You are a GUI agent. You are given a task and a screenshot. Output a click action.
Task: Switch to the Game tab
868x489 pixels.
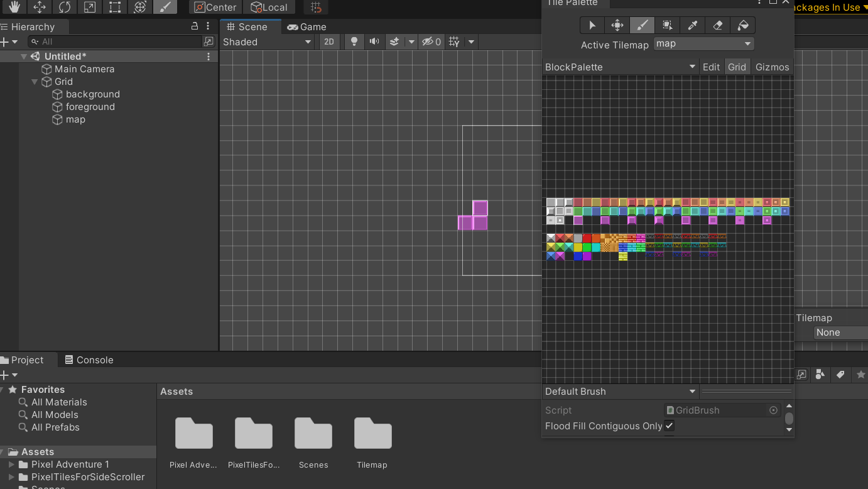(307, 26)
